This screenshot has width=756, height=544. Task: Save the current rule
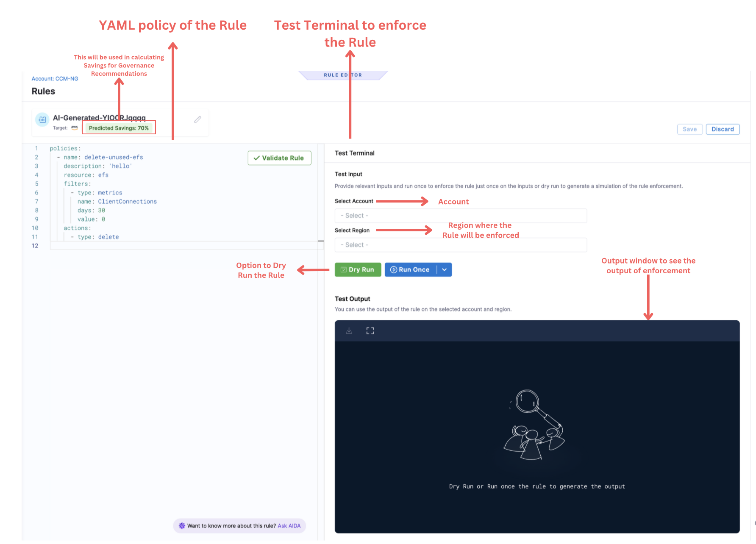689,129
